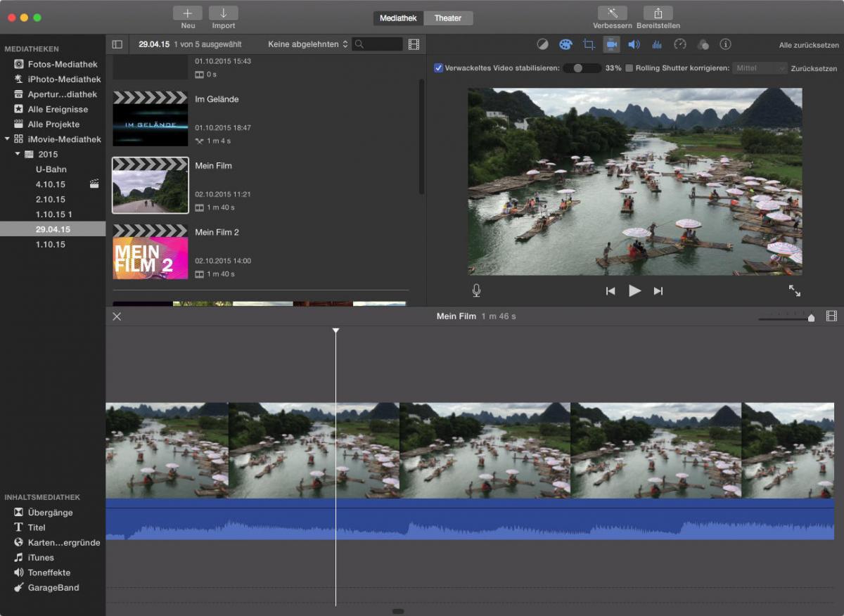This screenshot has width=844, height=616.
Task: Open the stabilization camera icon
Action: (611, 44)
